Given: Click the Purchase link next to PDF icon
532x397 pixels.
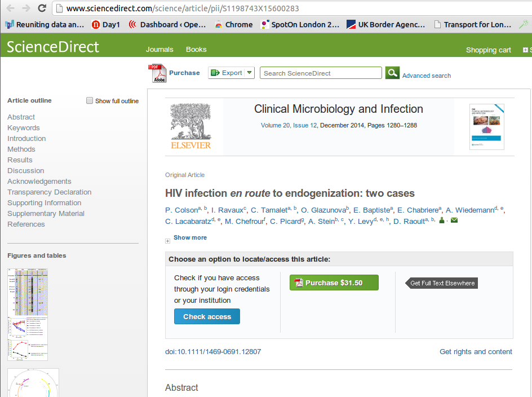Looking at the screenshot, I should [185, 73].
